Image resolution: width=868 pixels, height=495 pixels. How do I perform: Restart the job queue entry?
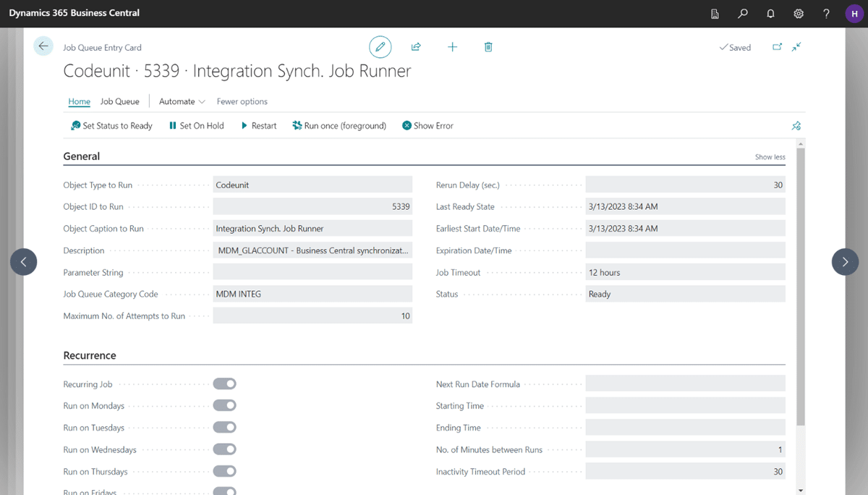click(x=258, y=126)
